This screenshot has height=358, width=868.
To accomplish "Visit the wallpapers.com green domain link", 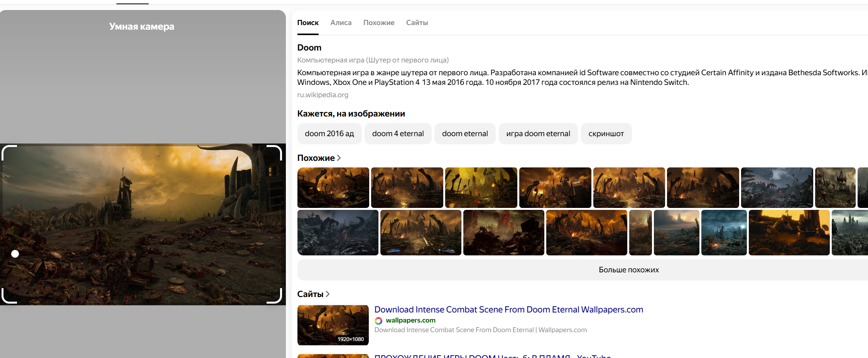I will [410, 320].
